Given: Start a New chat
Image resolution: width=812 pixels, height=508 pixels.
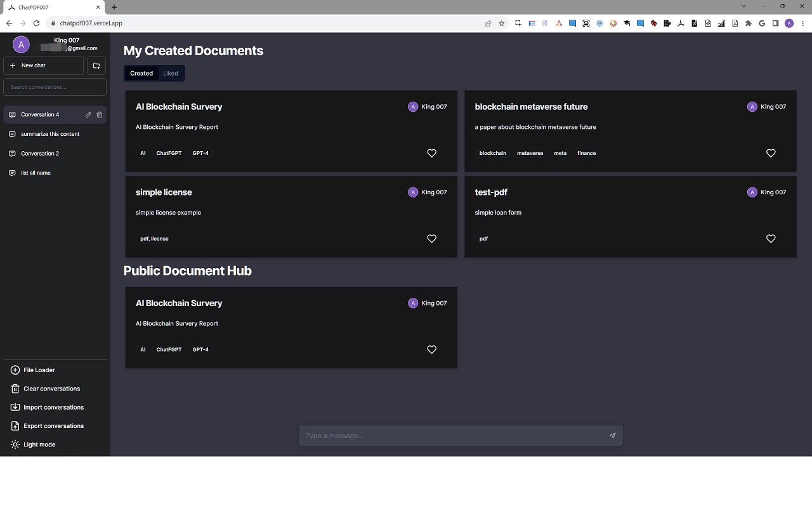Looking at the screenshot, I should (x=43, y=65).
